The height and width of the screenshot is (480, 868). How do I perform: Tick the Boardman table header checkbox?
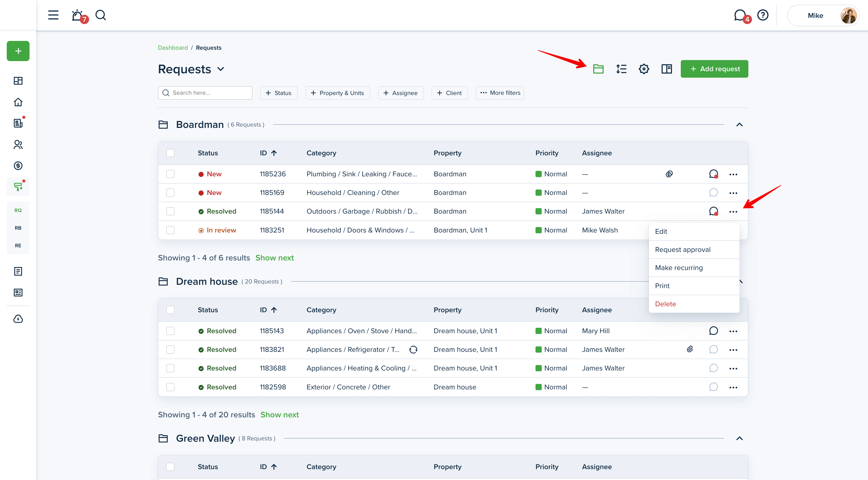coord(170,153)
